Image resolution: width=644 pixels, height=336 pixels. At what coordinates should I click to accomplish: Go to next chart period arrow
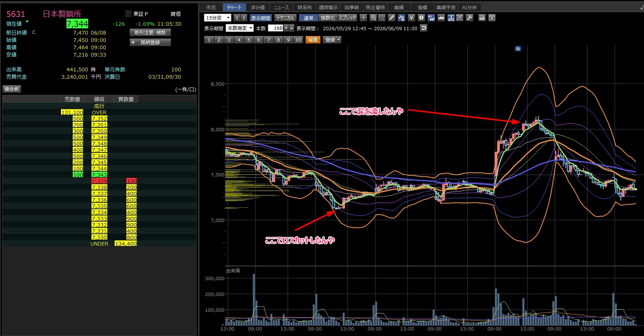[x=244, y=18]
